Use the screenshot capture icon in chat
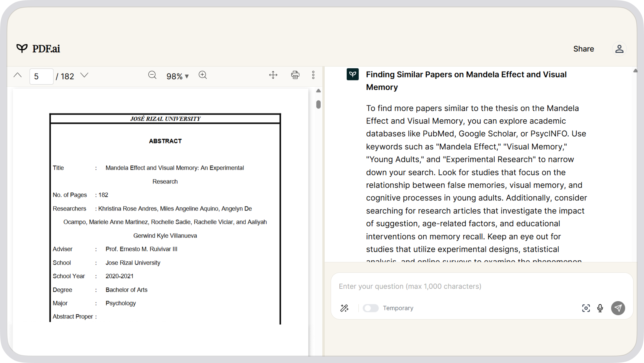 586,308
